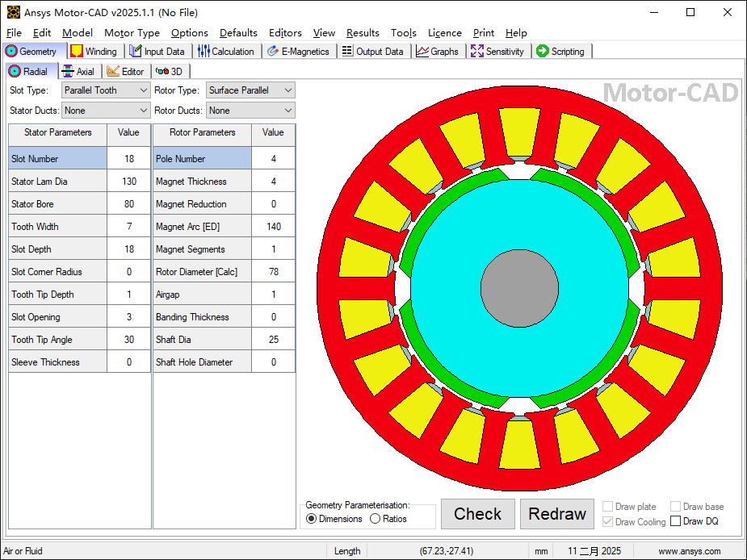Open the Winding tab icon
747x560 pixels.
[x=77, y=51]
